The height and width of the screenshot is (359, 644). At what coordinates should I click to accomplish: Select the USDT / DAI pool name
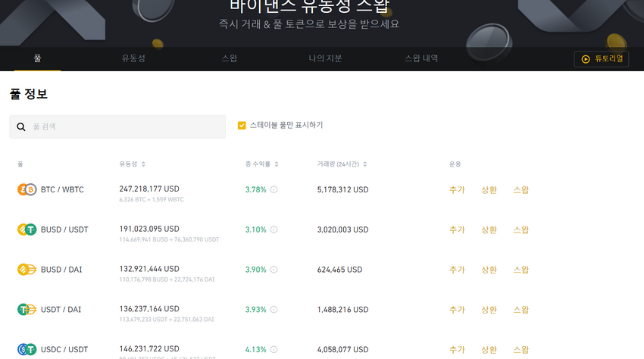pyautogui.click(x=61, y=309)
